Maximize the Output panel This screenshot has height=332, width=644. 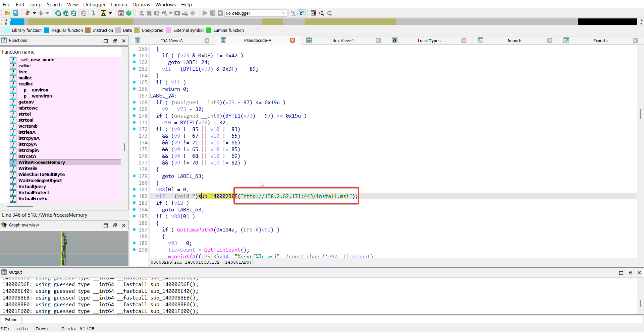621,272
